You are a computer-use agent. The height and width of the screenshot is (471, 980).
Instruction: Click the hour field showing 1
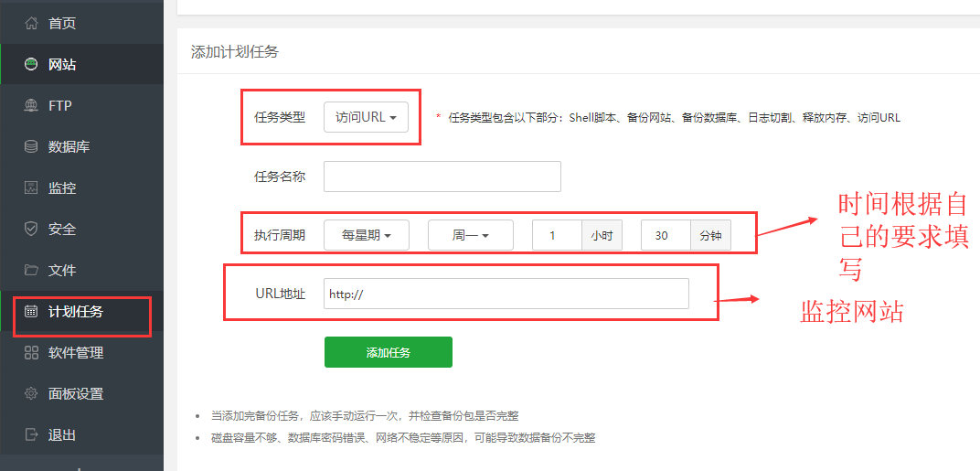pos(557,235)
